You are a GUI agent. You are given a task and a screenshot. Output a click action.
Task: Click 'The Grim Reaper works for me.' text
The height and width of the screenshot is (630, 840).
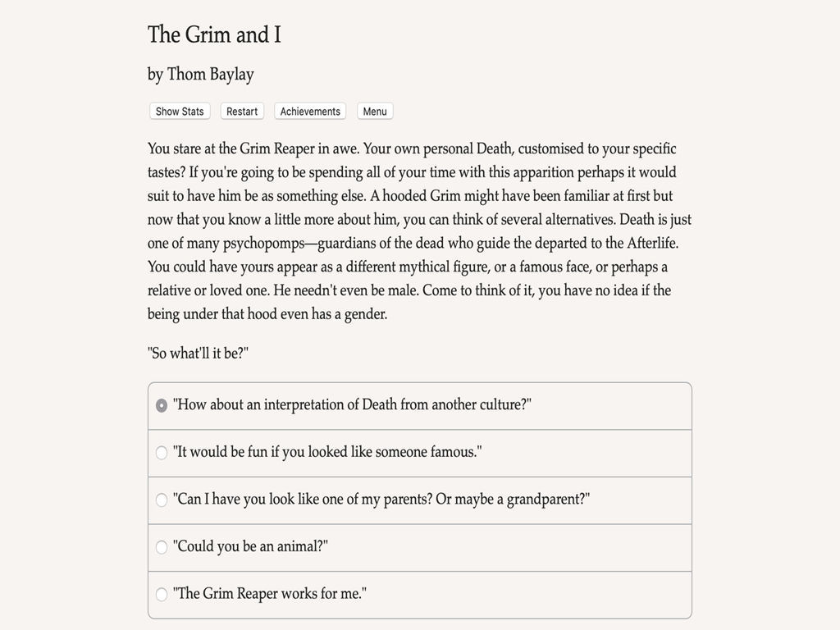[269, 593]
